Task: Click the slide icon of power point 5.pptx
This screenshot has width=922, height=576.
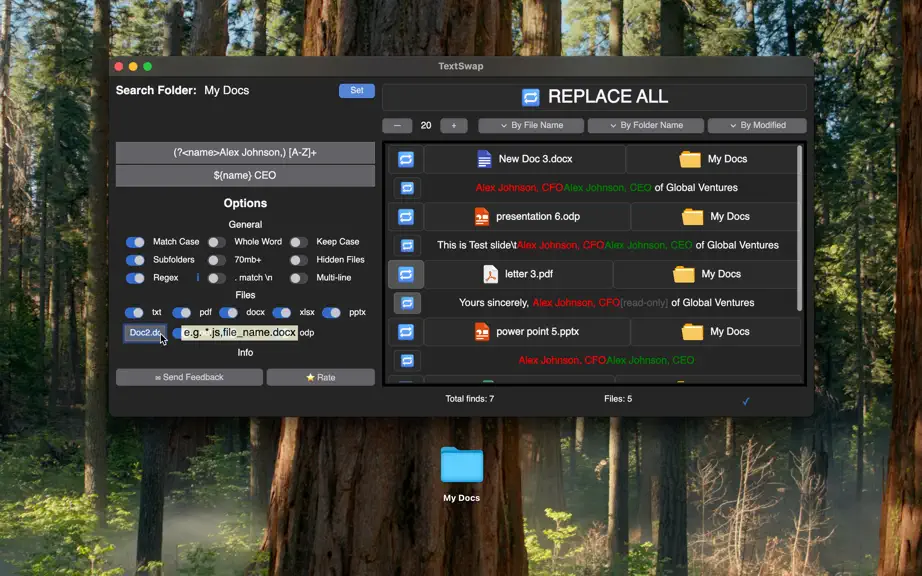Action: tap(482, 332)
